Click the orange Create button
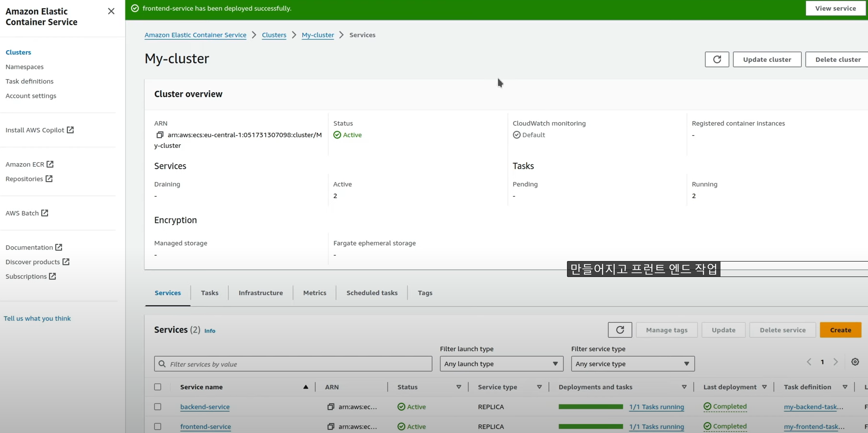 pyautogui.click(x=840, y=330)
